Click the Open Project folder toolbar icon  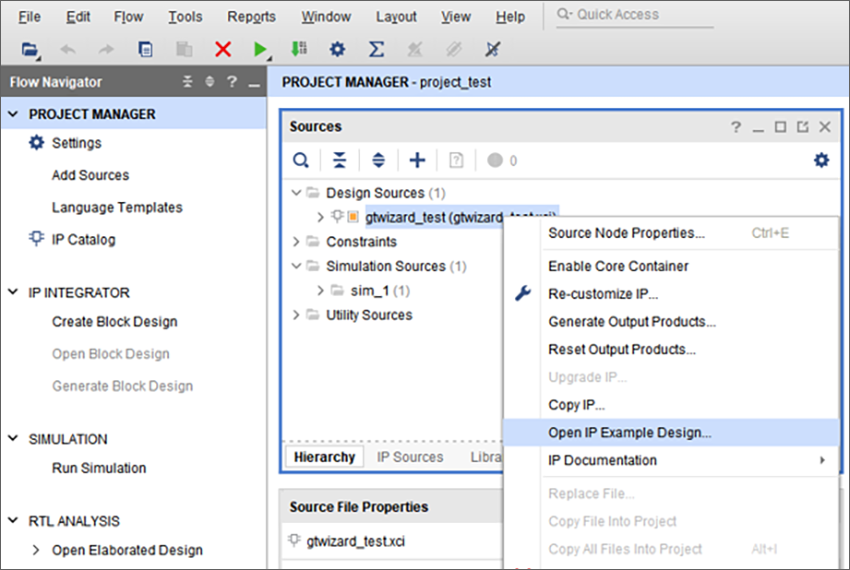pos(30,50)
